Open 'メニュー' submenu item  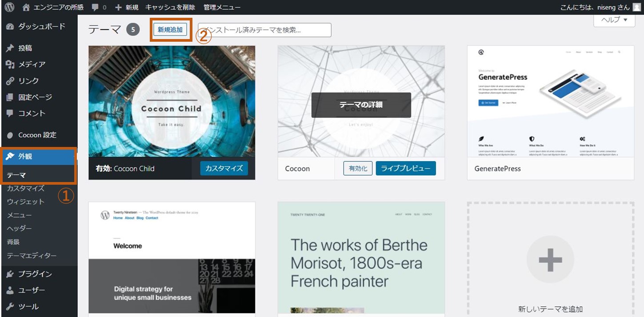(19, 215)
